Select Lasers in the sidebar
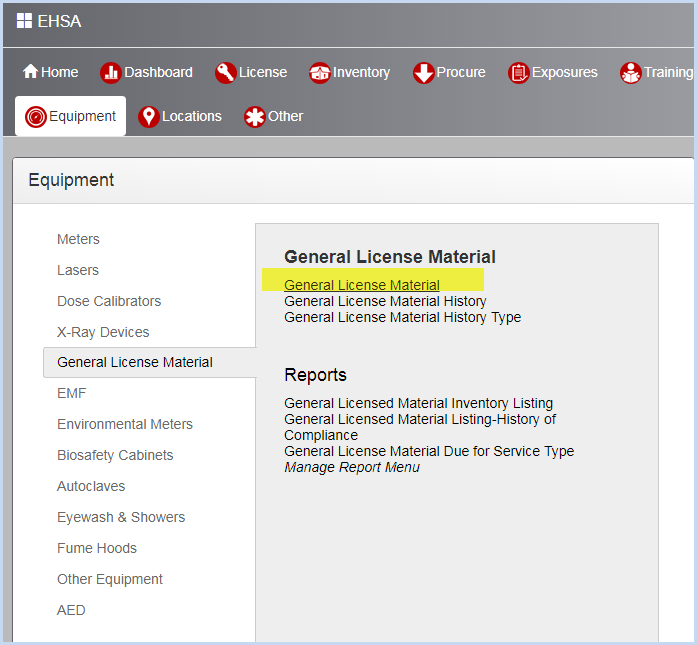 [78, 270]
